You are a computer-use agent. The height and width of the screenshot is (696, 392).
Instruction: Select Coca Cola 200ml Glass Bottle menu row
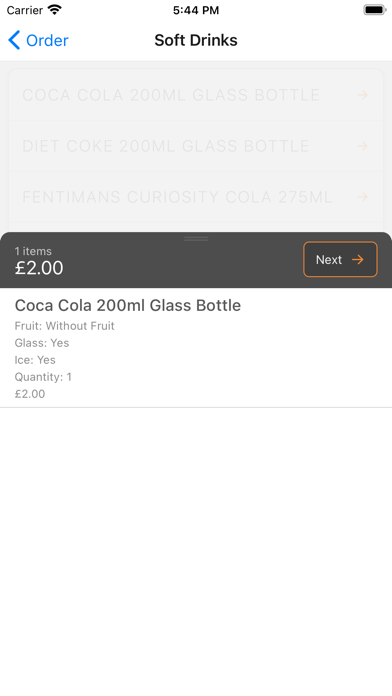(x=196, y=95)
